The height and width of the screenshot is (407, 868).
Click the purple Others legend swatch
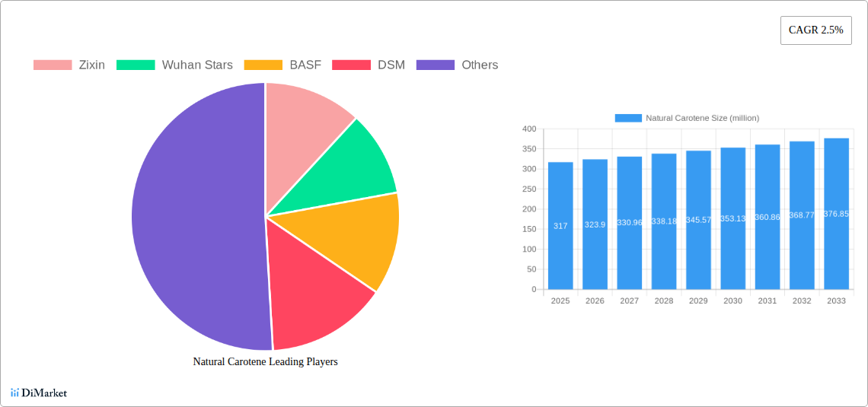tap(435, 65)
